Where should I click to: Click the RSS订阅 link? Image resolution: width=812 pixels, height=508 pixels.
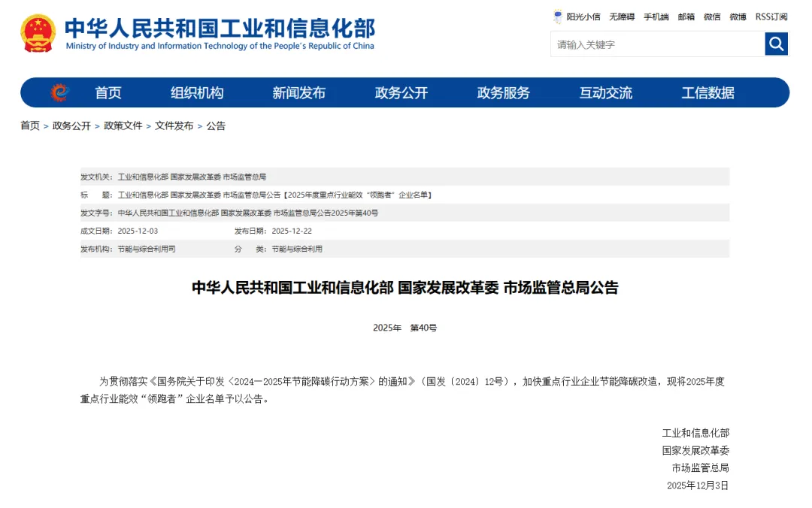point(771,17)
